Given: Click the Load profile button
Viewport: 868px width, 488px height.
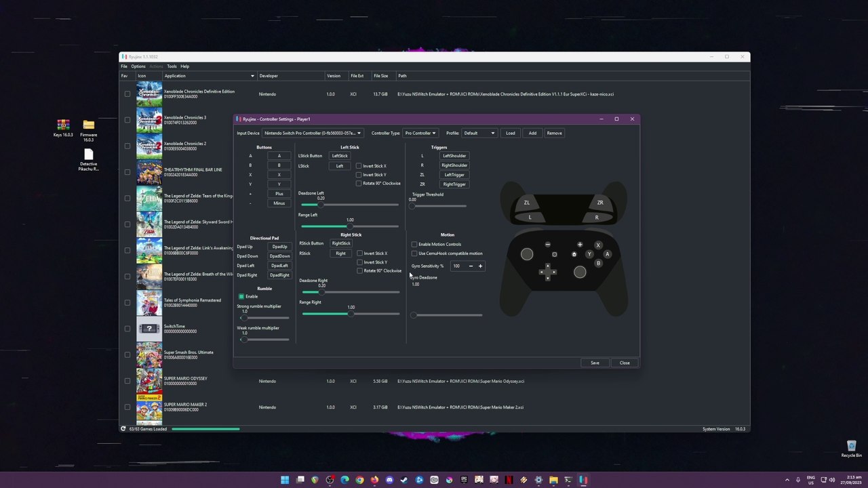Looking at the screenshot, I should (511, 133).
